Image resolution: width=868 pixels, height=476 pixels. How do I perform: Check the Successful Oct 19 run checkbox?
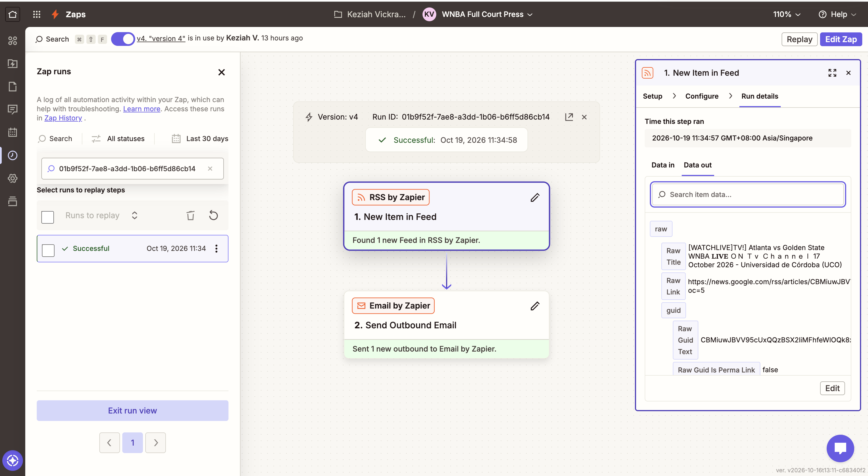coord(48,250)
